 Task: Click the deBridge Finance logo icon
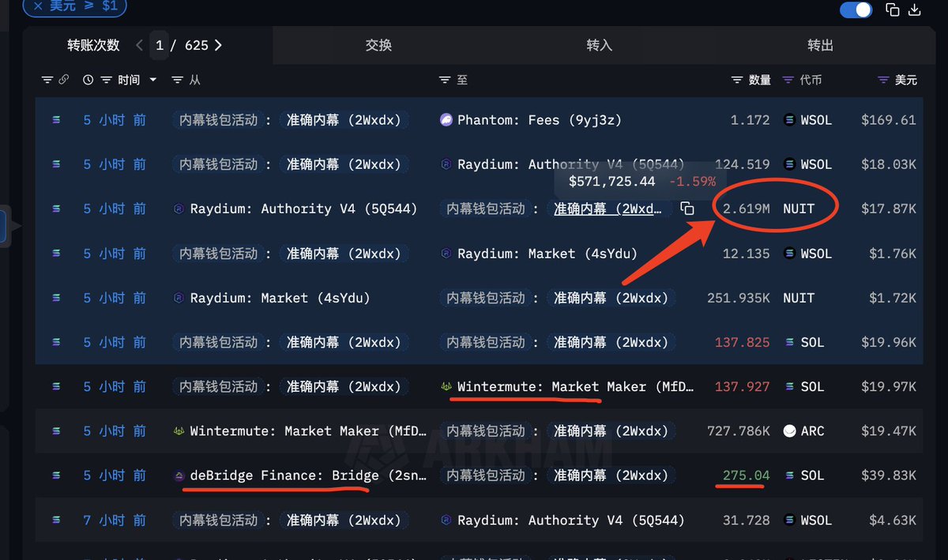tap(179, 475)
